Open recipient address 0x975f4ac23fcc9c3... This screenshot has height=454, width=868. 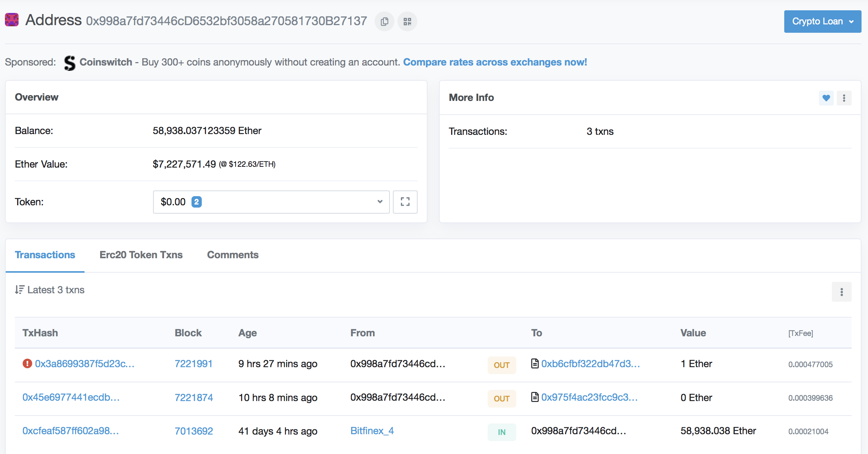589,397
